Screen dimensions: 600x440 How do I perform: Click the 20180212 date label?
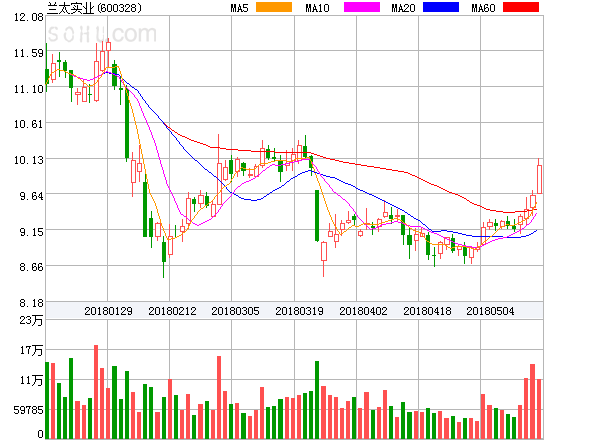(172, 311)
